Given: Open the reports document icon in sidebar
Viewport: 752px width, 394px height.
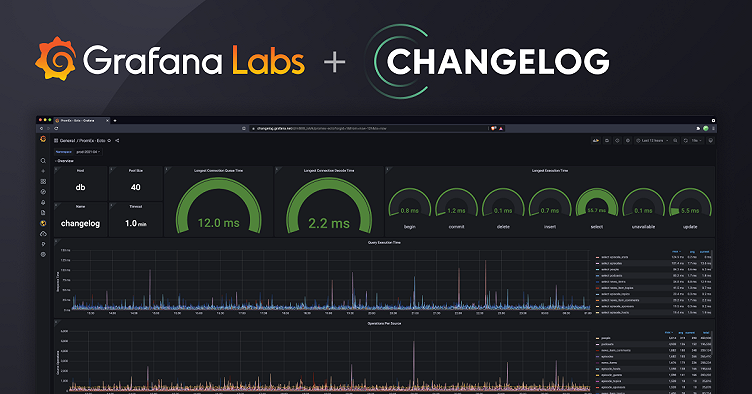Looking at the screenshot, I should [43, 213].
